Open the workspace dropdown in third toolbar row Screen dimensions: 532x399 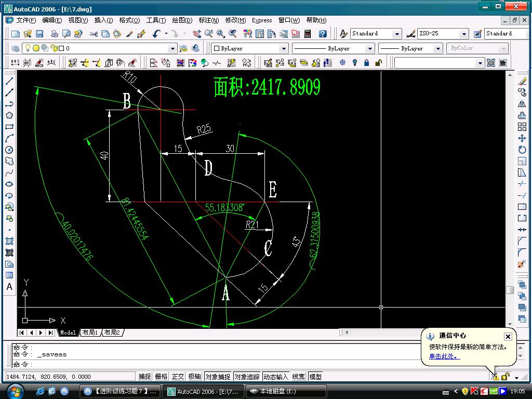click(480, 63)
